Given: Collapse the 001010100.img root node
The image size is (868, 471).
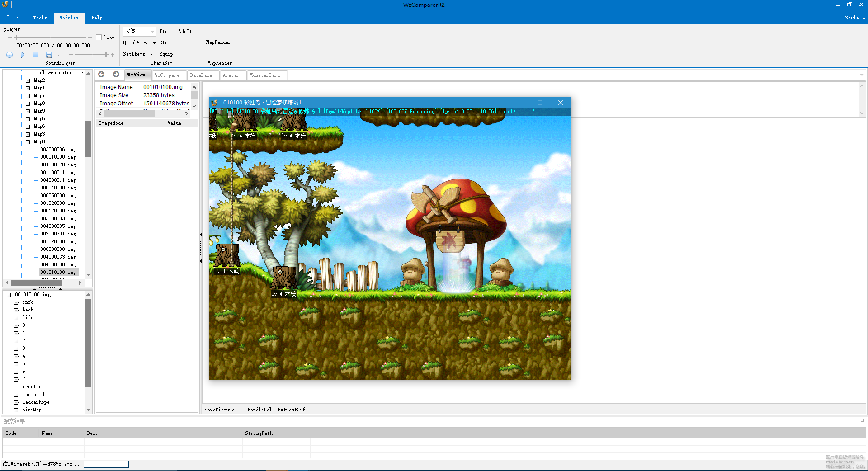Looking at the screenshot, I should point(9,295).
